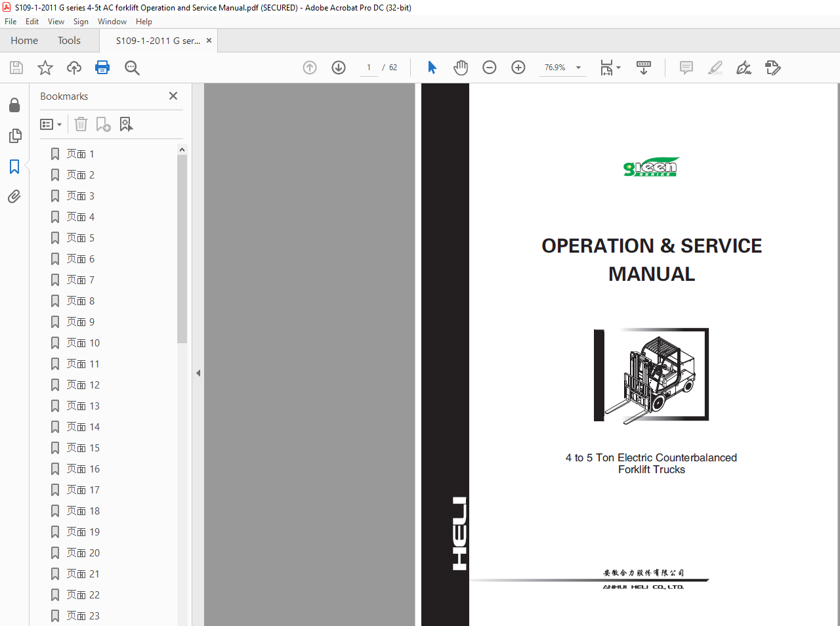Click the edit stamp tool icon
This screenshot has width=840, height=626.
(773, 68)
